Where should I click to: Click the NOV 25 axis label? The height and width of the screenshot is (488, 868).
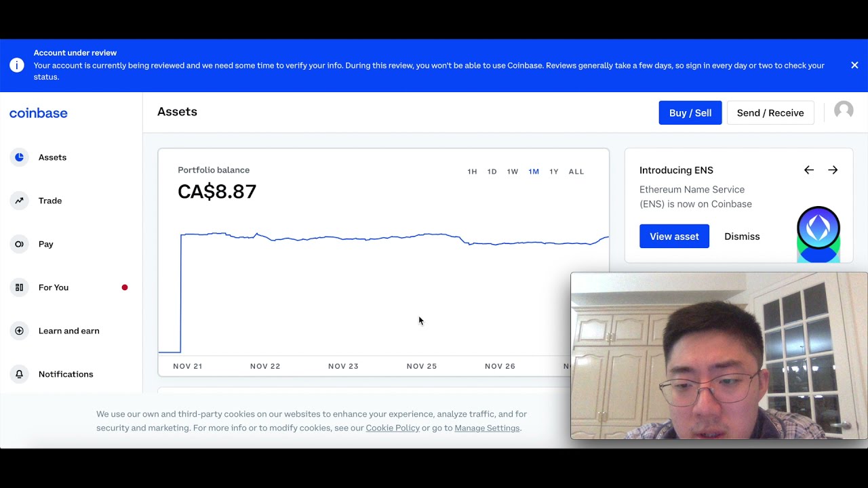pos(422,366)
